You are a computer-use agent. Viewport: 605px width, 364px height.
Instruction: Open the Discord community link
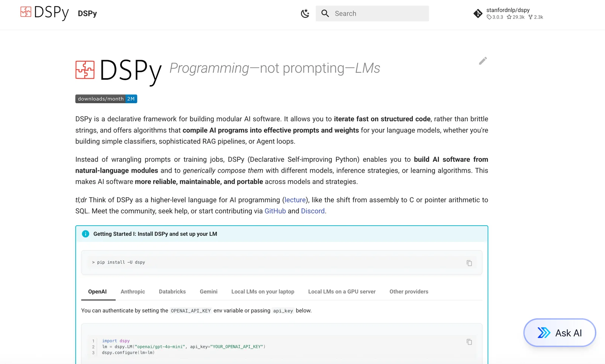[313, 211]
